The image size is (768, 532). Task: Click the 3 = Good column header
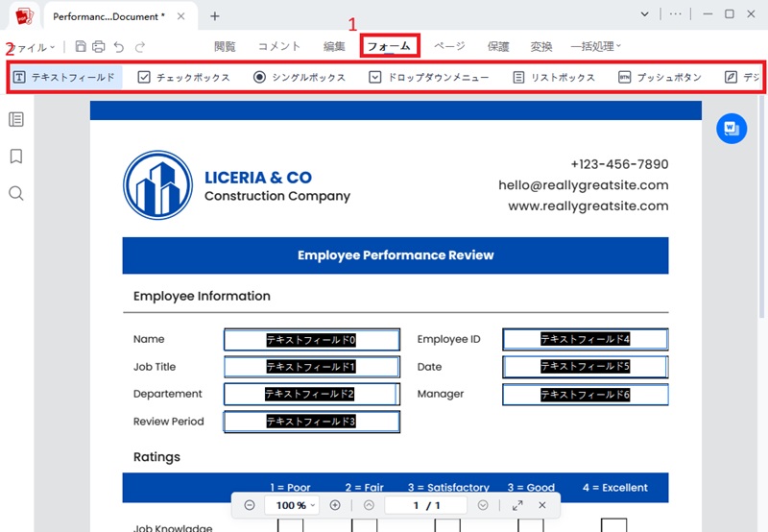pos(531,488)
